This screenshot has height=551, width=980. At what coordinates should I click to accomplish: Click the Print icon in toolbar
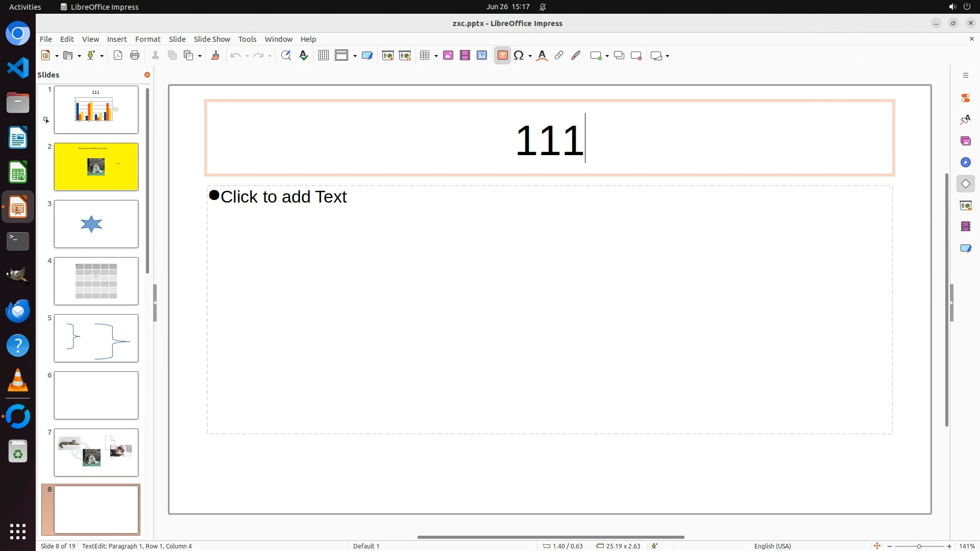(135, 56)
